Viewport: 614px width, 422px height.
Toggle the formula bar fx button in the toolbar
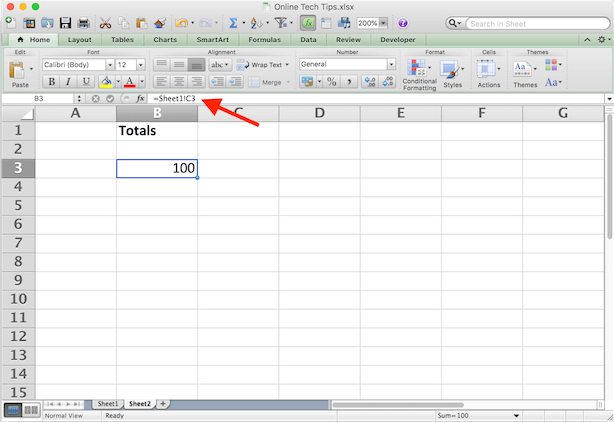[308, 23]
